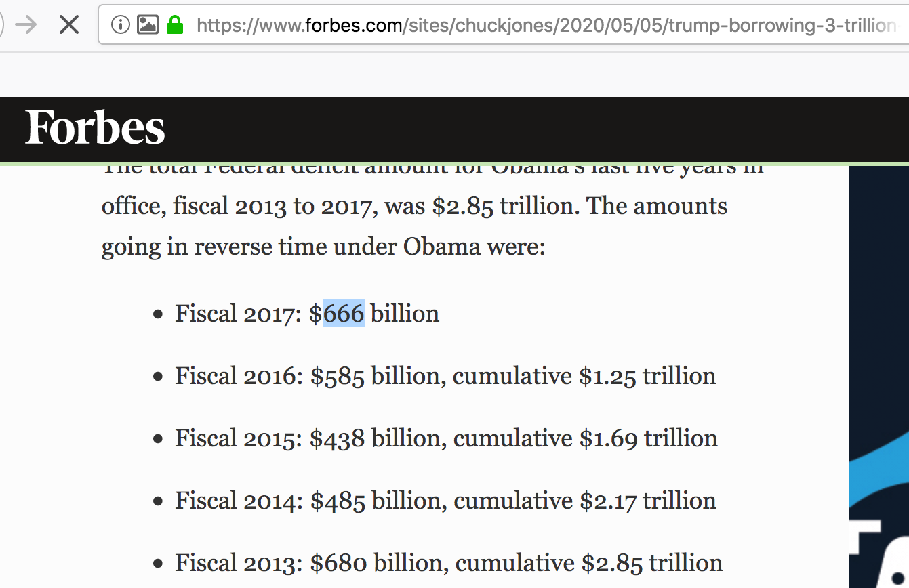This screenshot has width=909, height=588.
Task: Click "cumulative $2.17 trillion" text
Action: coord(585,500)
